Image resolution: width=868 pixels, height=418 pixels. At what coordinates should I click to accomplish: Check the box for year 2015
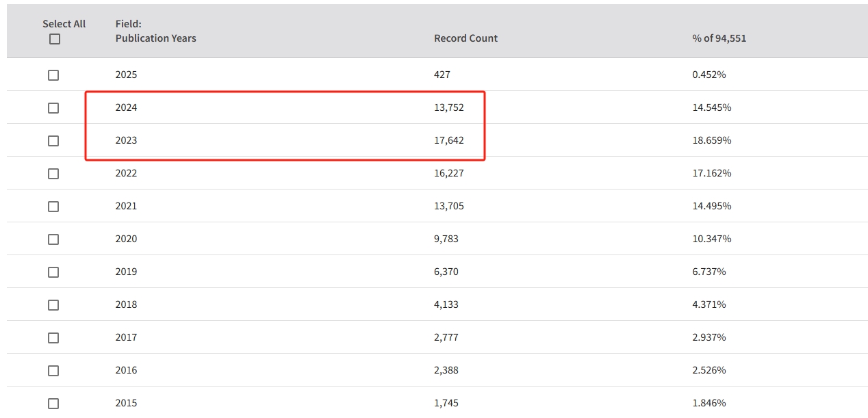click(53, 404)
